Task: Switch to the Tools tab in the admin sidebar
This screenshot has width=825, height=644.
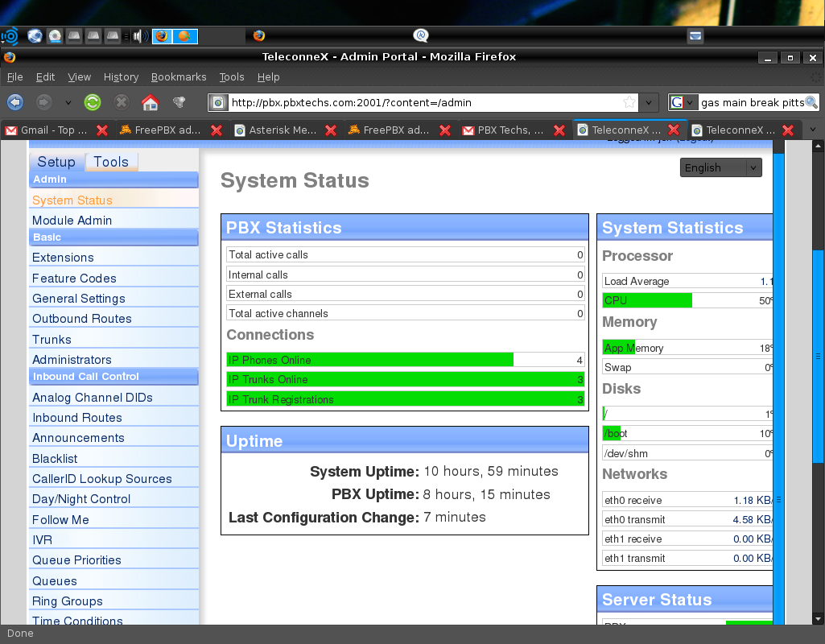Action: click(111, 161)
